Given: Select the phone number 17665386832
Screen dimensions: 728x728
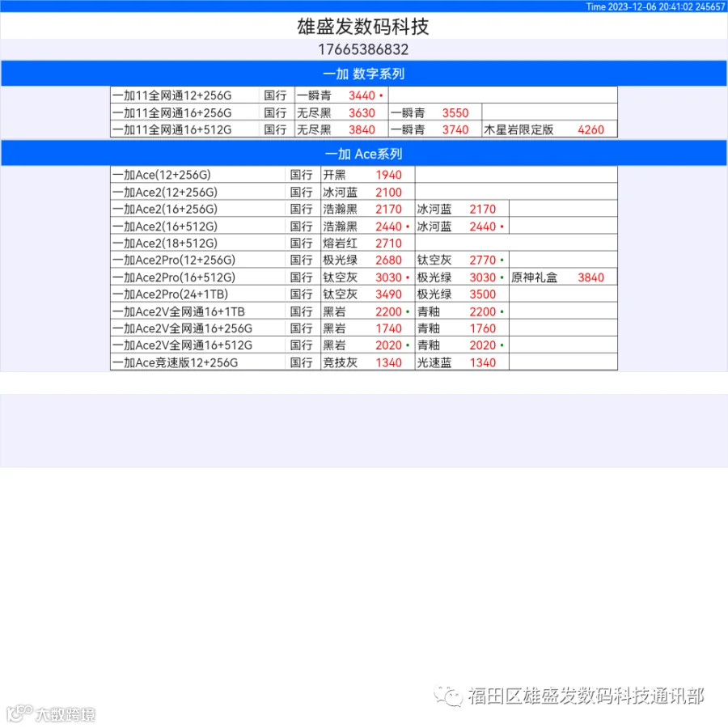Looking at the screenshot, I should point(363,49).
